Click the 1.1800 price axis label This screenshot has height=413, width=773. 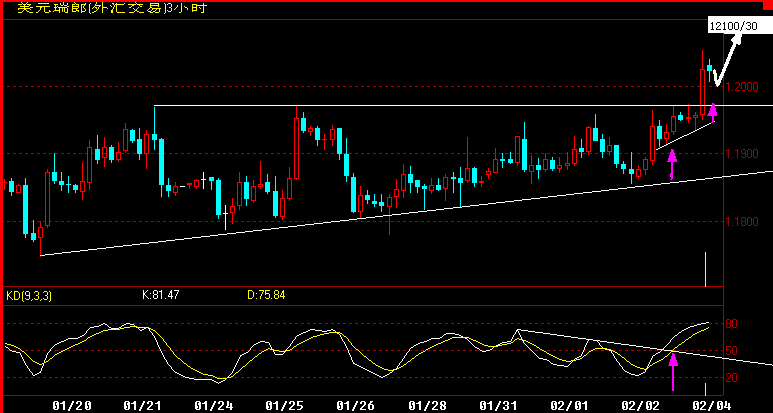pyautogui.click(x=741, y=222)
